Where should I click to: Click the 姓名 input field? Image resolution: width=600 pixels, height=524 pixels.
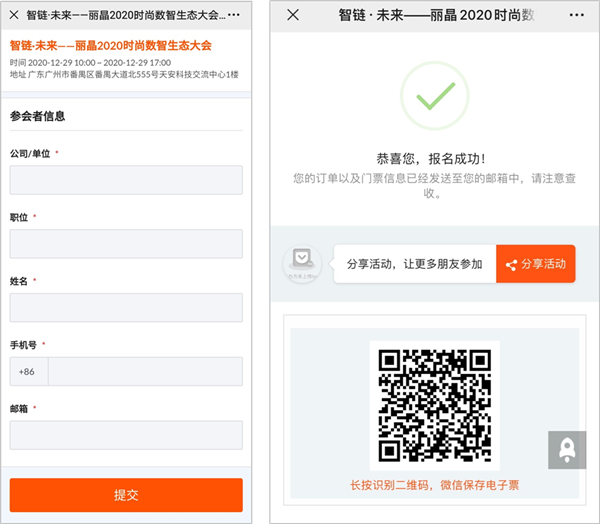126,307
